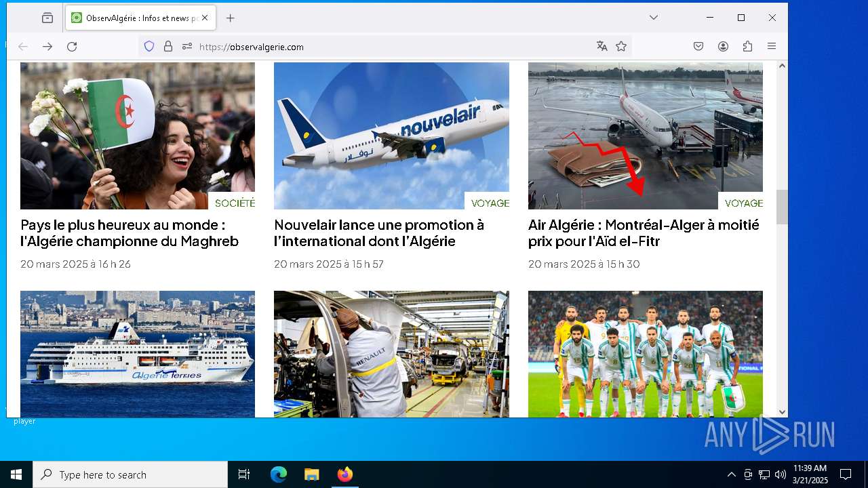
Task: Open the extensions puzzle icon
Action: pyautogui.click(x=747, y=46)
